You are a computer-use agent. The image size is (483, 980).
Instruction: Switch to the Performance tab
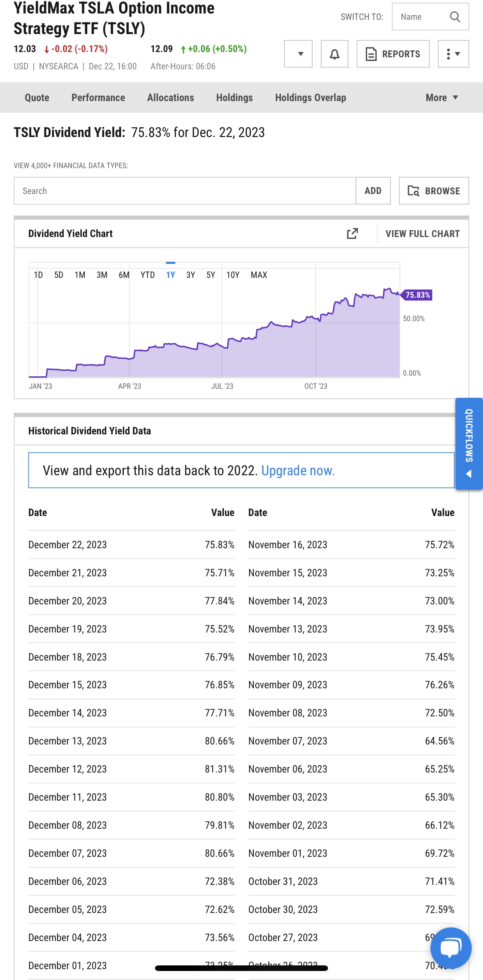pos(98,98)
